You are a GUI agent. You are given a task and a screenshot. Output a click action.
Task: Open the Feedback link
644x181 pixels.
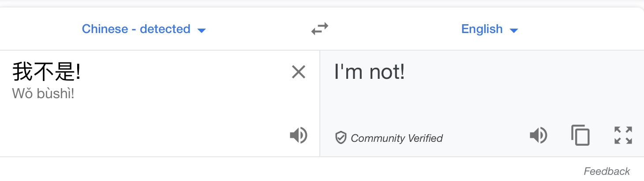pos(607,171)
